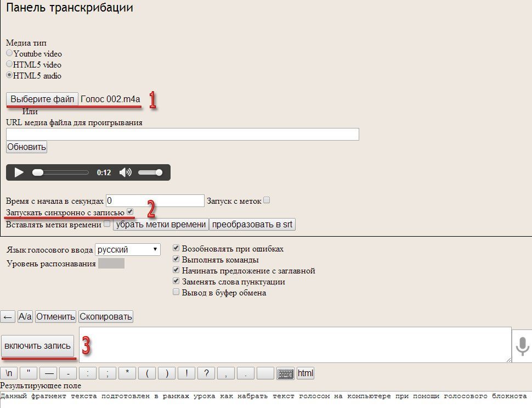Click the backspace arrow button
The width and height of the screenshot is (532, 408).
[8, 317]
